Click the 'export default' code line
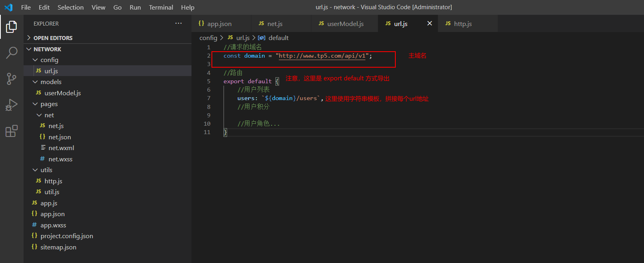The height and width of the screenshot is (263, 644). (251, 81)
